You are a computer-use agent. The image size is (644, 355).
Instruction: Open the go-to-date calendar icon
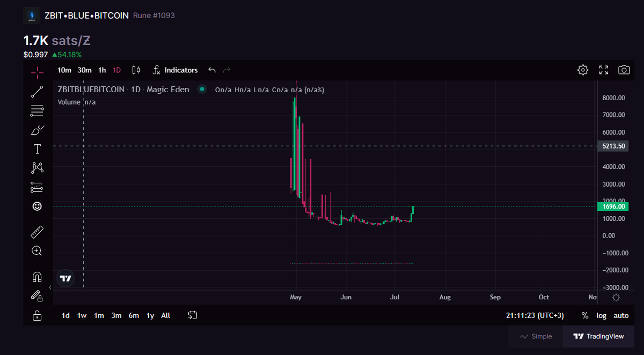tap(192, 315)
